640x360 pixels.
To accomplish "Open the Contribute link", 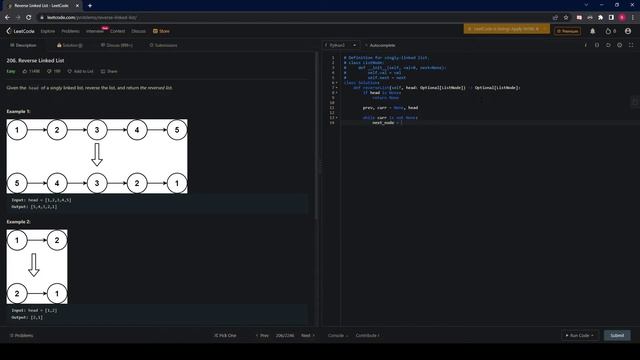I will tap(367, 336).
